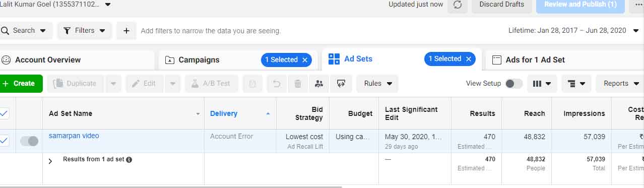Open the samarpan video ad set link

tap(74, 136)
